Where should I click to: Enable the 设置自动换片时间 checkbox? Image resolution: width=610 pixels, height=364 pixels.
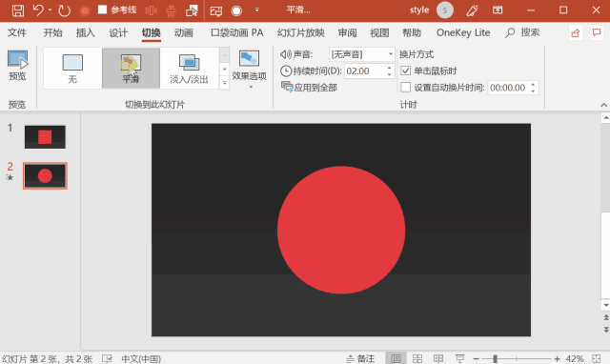tap(405, 88)
